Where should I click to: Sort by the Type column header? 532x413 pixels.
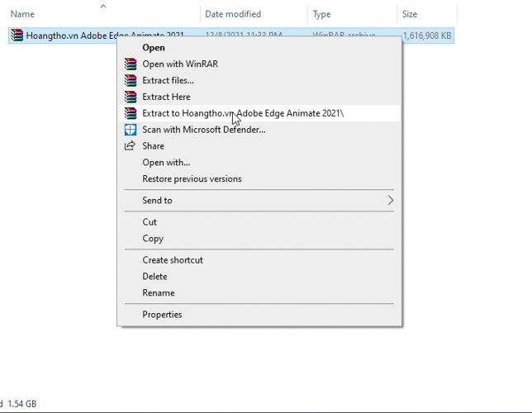pos(321,14)
